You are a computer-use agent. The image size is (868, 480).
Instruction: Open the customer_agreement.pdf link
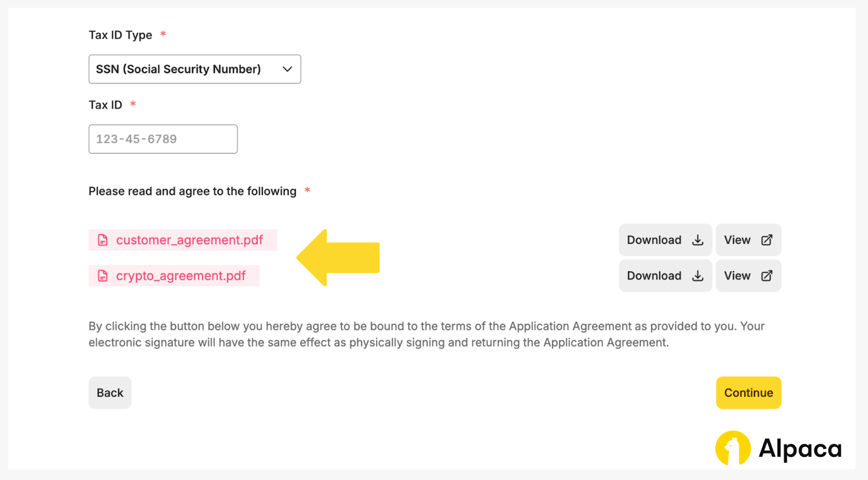tap(189, 240)
